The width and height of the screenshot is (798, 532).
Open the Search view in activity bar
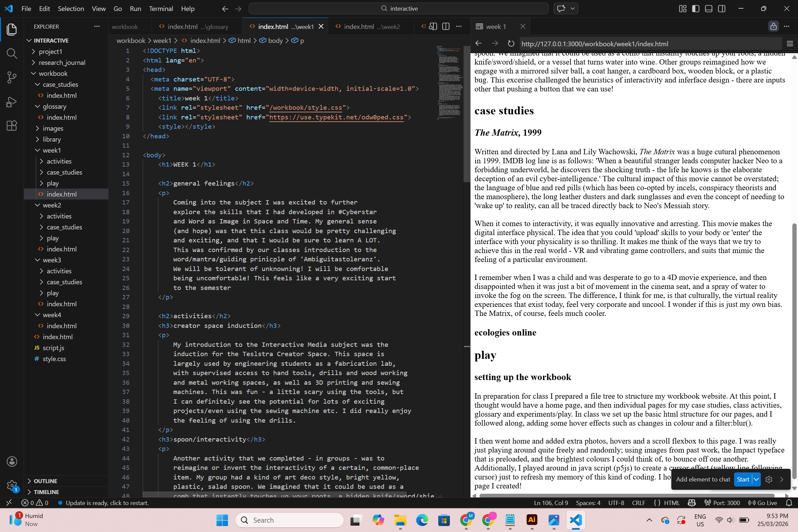[12, 53]
